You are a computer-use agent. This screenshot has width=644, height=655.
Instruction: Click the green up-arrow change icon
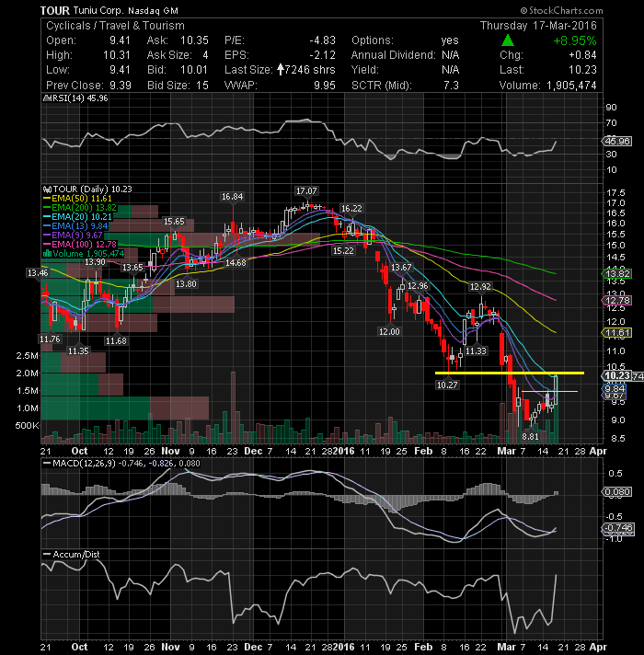[508, 40]
